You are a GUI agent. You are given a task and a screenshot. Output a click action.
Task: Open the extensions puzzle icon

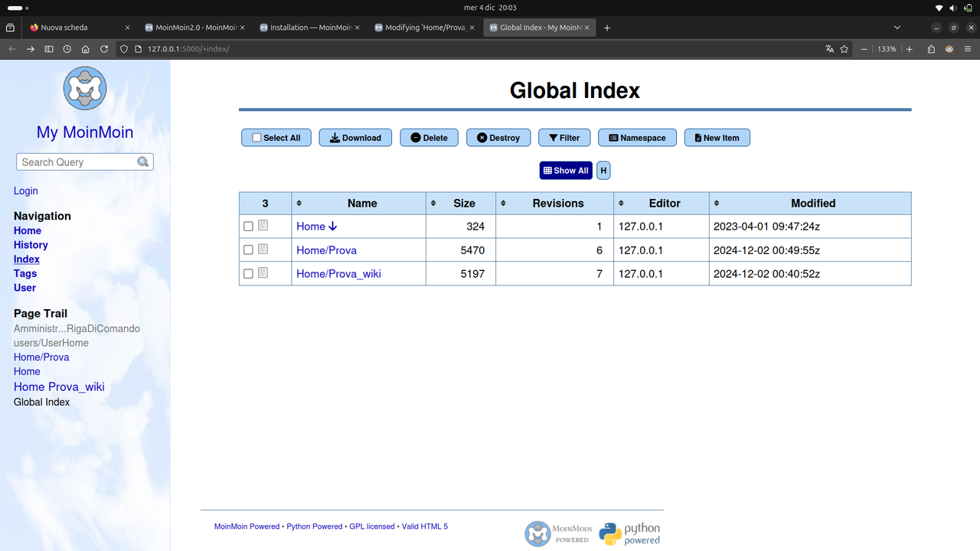931,49
